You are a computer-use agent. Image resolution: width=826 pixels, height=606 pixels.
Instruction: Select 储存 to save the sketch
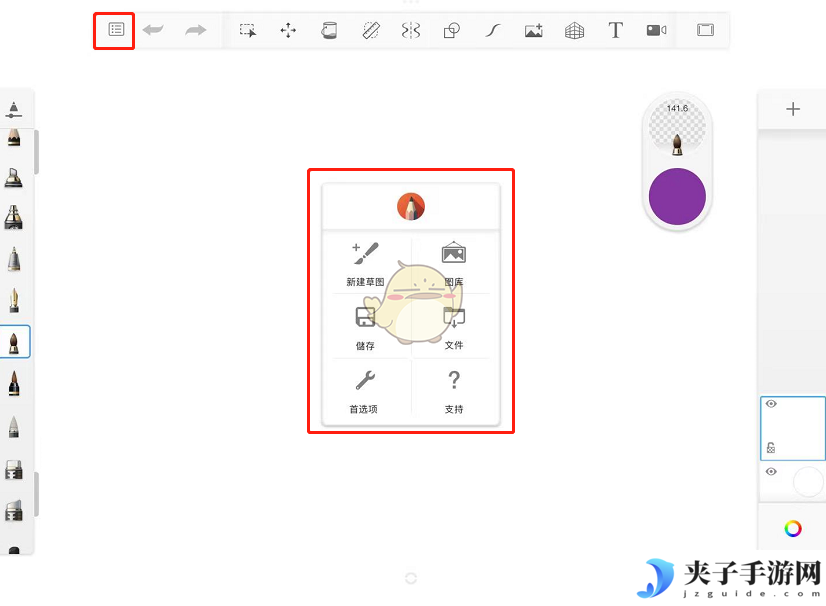365,328
